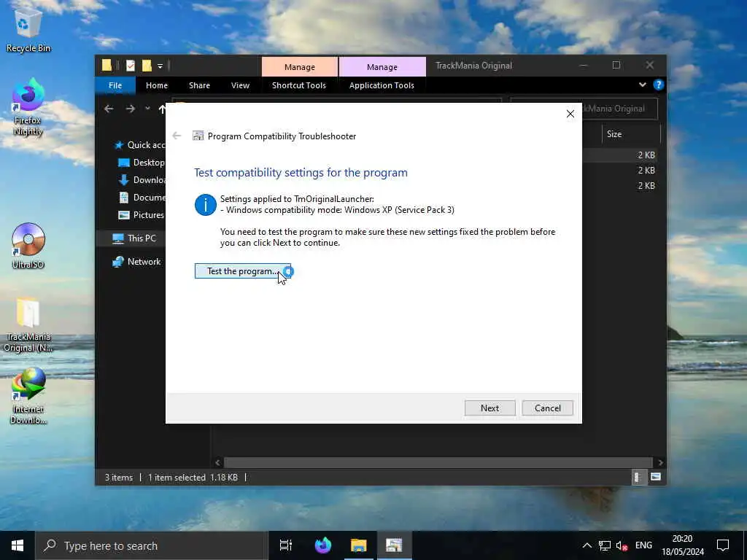
Task: Show hidden system tray icons
Action: click(587, 545)
